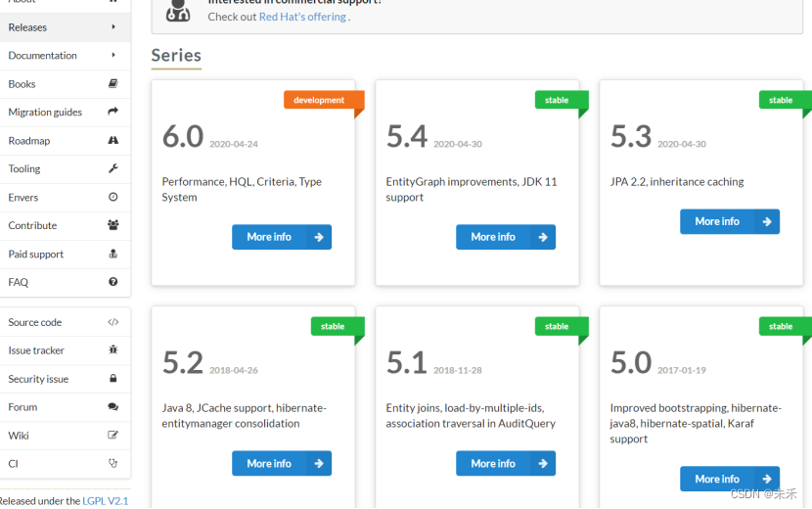Click the 5.2 version heading
Viewport: 812px width, 509px height.
pyautogui.click(x=183, y=362)
